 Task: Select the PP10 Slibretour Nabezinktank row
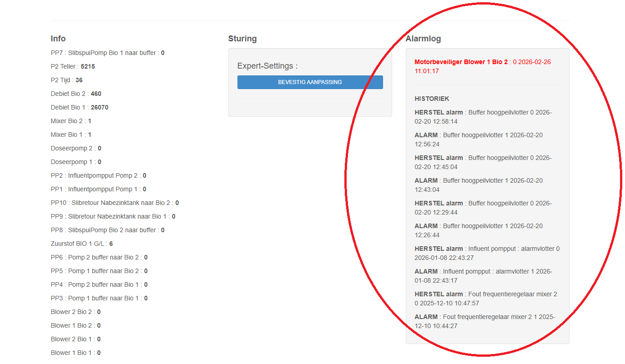pos(115,203)
